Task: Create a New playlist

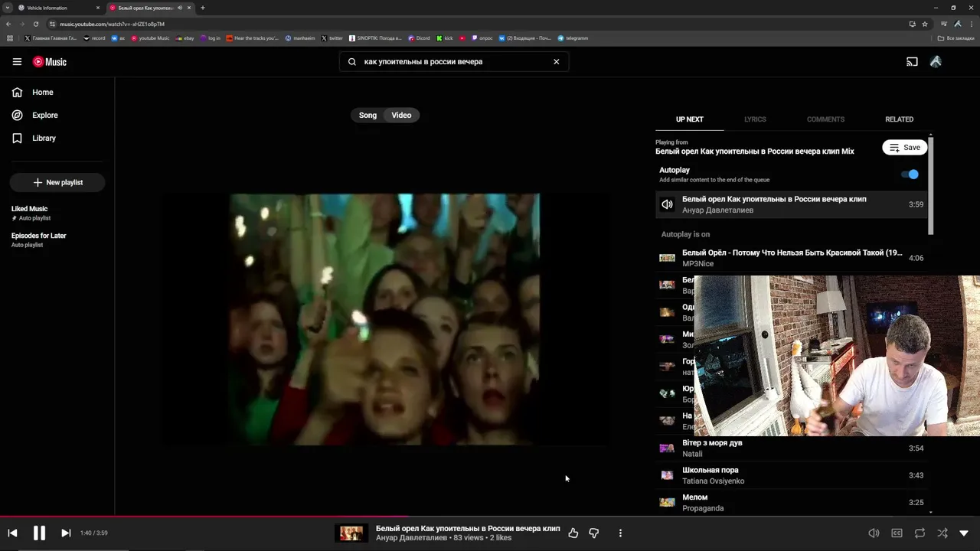Action: tap(57, 183)
